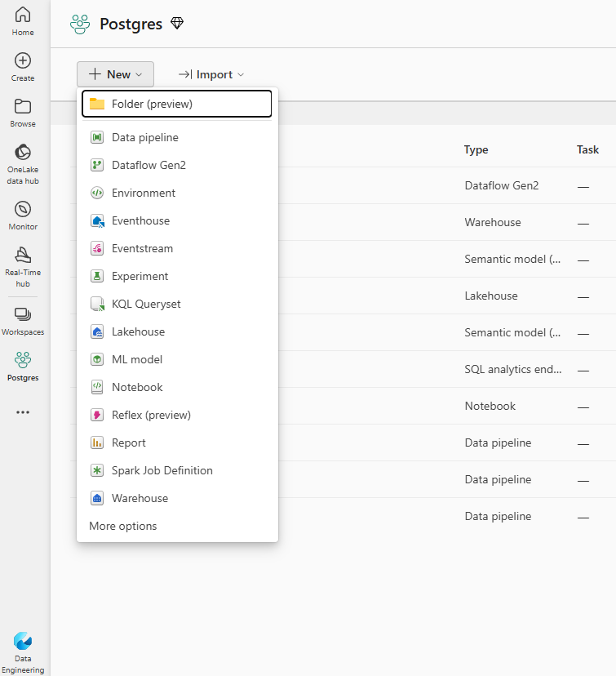The image size is (616, 676).
Task: Click the Eventhouse icon
Action: [97, 220]
